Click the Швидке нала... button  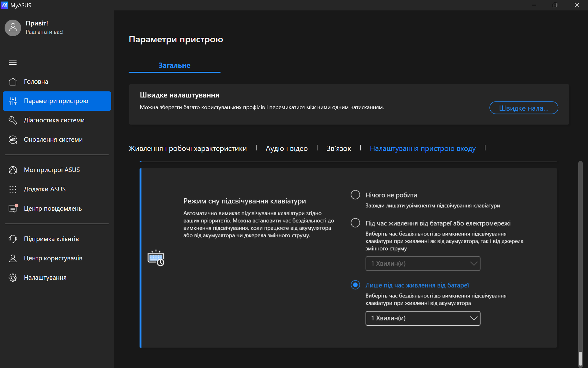(x=524, y=108)
